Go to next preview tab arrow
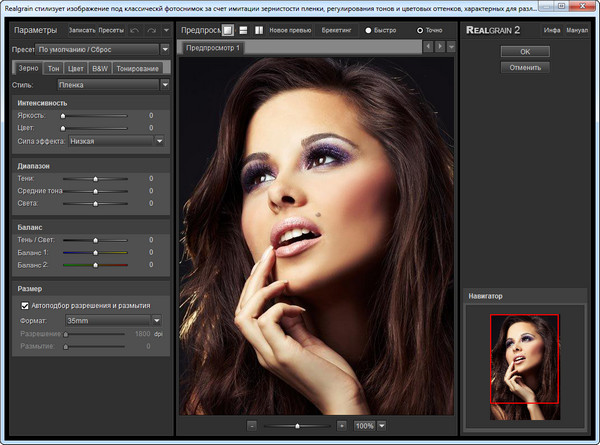 pyautogui.click(x=438, y=47)
